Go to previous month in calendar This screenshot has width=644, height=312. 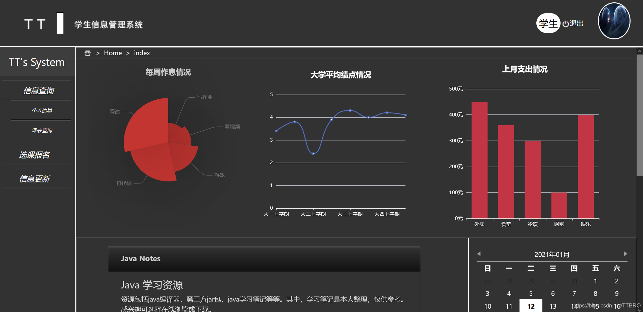pyautogui.click(x=479, y=254)
